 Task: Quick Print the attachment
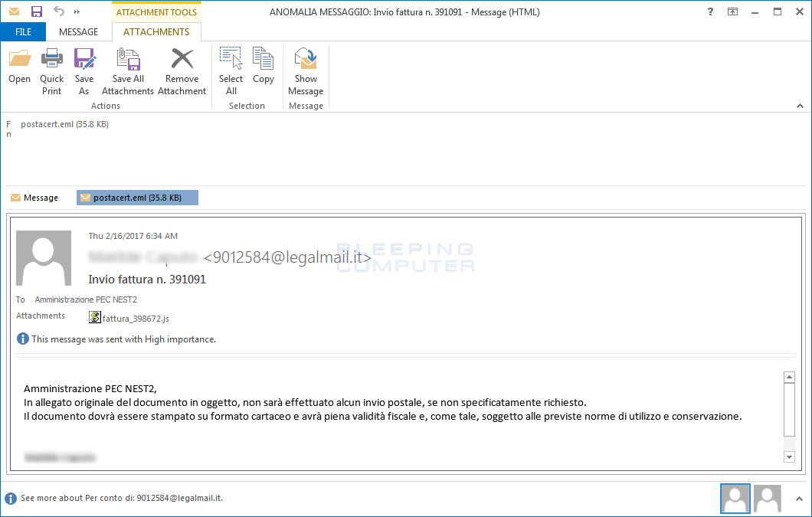click(52, 71)
